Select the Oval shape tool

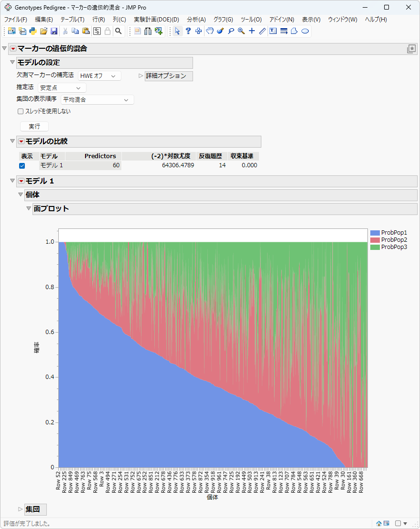[x=305, y=31]
